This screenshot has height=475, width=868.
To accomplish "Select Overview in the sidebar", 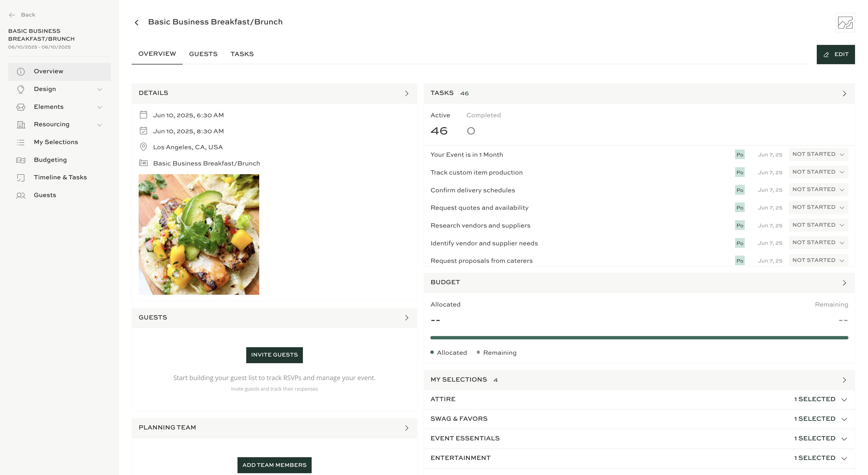I will [x=59, y=72].
